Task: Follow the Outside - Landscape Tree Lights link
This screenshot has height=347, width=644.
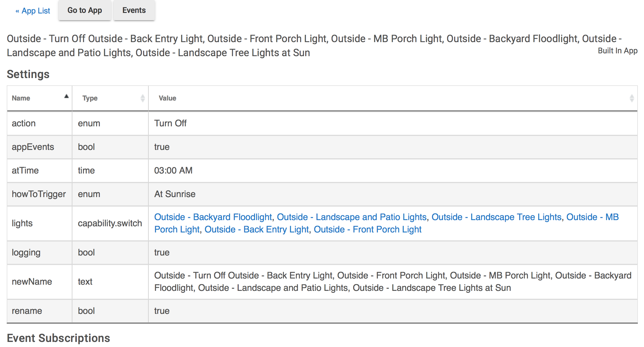Action: (x=496, y=217)
